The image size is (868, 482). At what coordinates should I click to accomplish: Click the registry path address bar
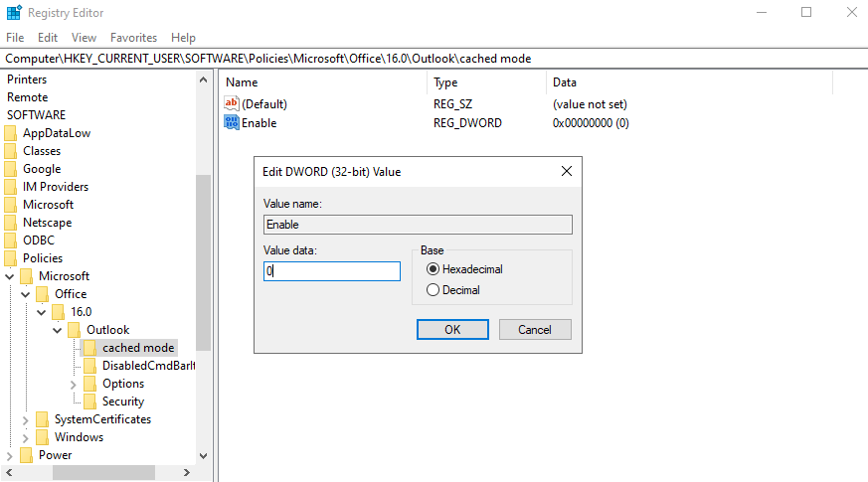coord(434,58)
